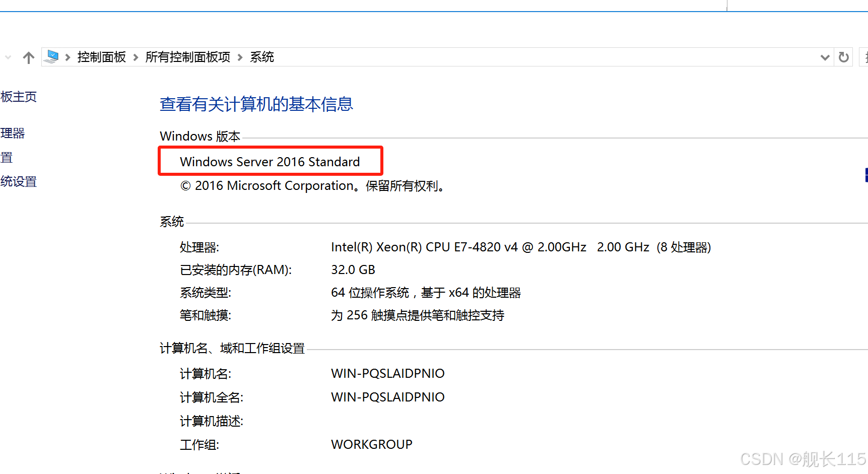868x474 pixels.
Task: Select the Intel Xeon CPU E7-4820 v4 value
Action: pyautogui.click(x=521, y=247)
